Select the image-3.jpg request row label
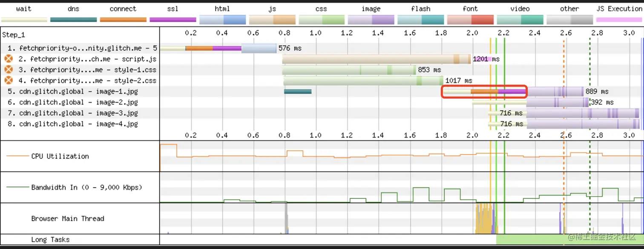 pyautogui.click(x=73, y=113)
